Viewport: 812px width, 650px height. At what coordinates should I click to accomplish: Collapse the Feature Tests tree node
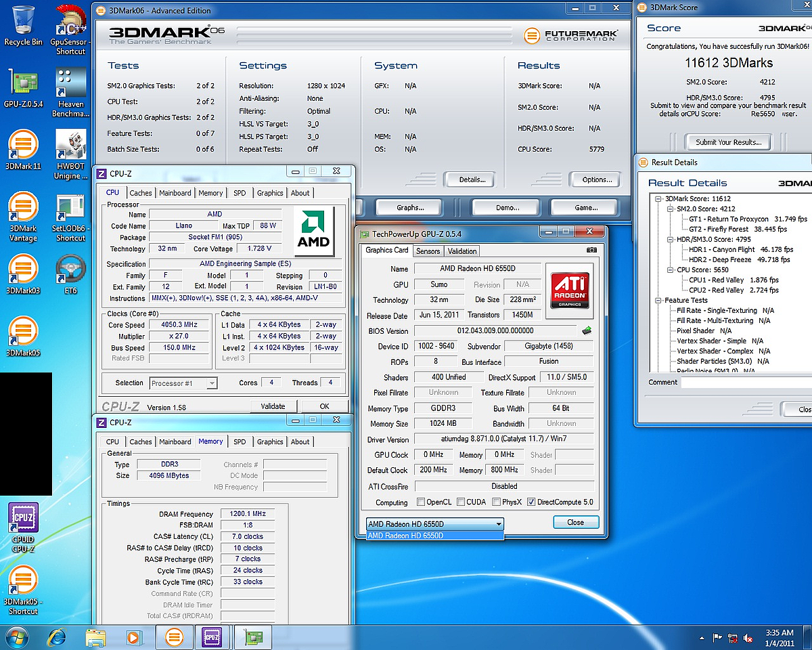pyautogui.click(x=660, y=301)
